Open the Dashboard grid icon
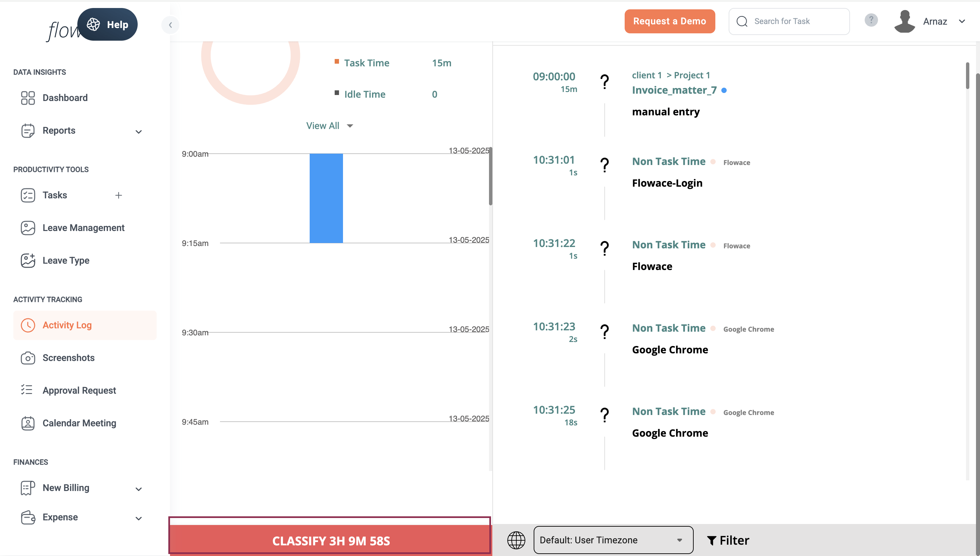The height and width of the screenshot is (556, 980). [x=28, y=98]
